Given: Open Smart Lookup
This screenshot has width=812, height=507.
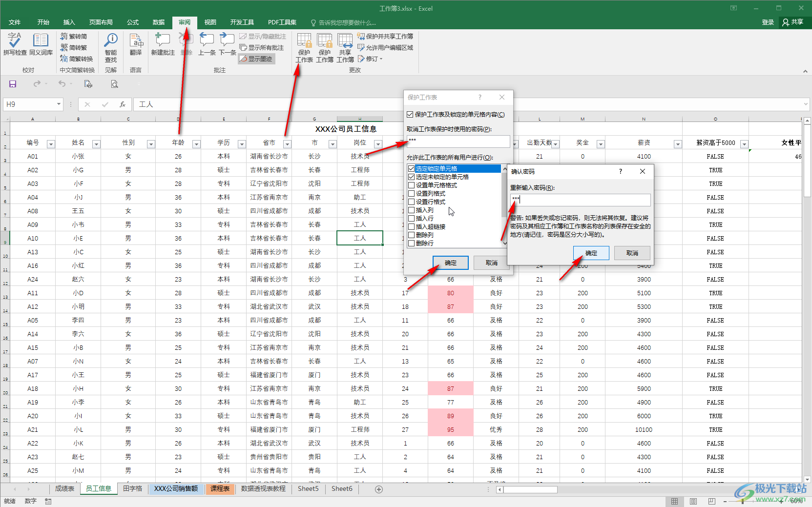Looking at the screenshot, I should (x=111, y=48).
